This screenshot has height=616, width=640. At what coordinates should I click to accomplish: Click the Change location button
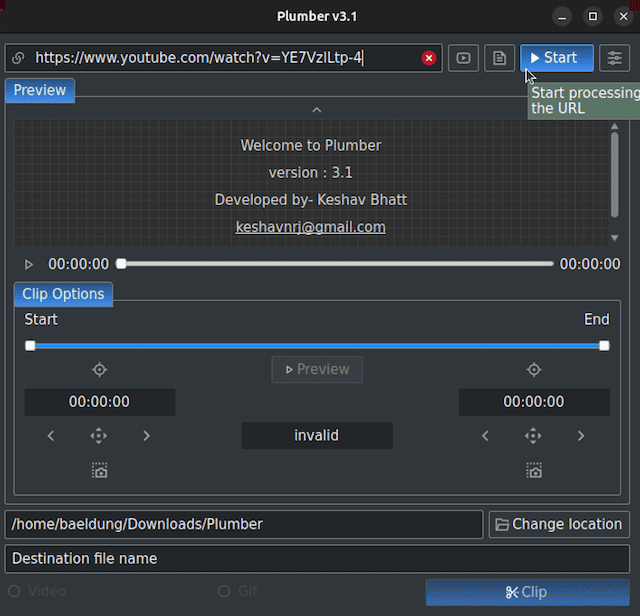pos(559,524)
